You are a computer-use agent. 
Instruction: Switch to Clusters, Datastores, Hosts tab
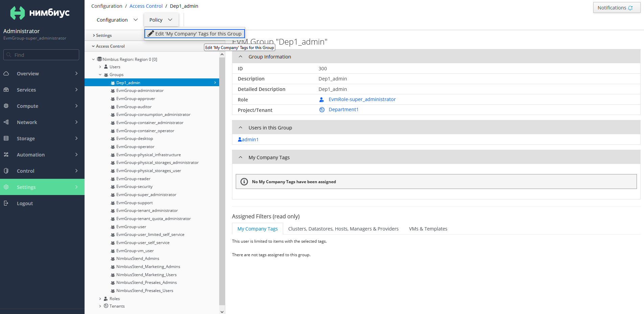pos(343,229)
